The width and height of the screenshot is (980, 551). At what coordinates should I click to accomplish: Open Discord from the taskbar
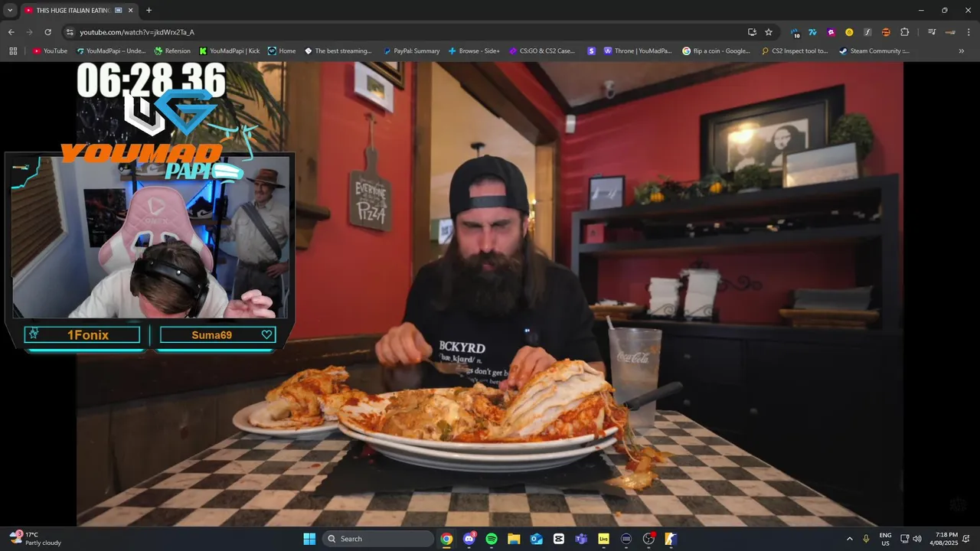click(x=469, y=539)
